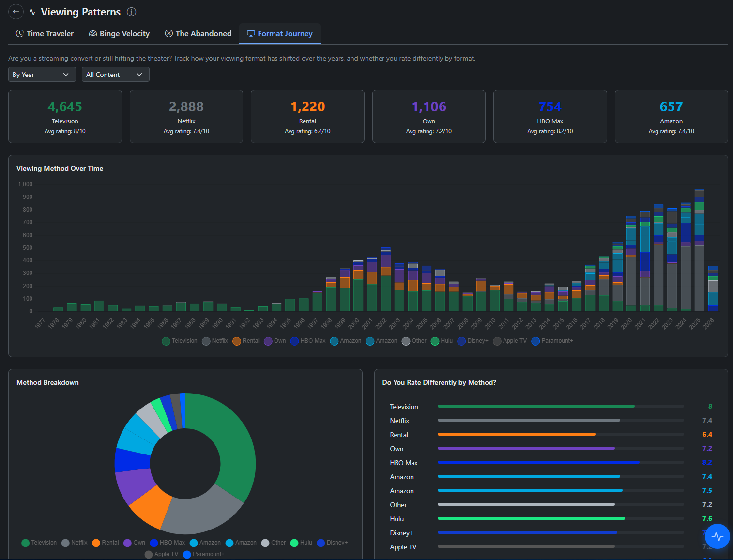Click the floating activity pulse button
Viewport: 733px width, 560px height.
click(717, 536)
